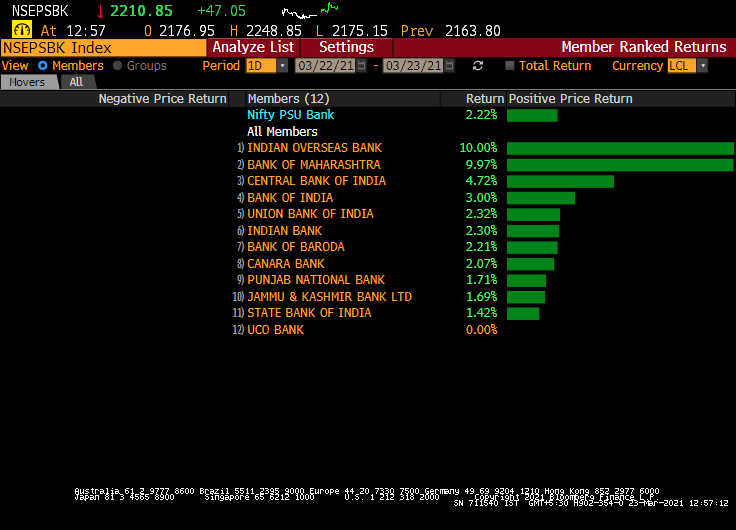
Task: Sort by the Return column header
Action: pos(484,99)
